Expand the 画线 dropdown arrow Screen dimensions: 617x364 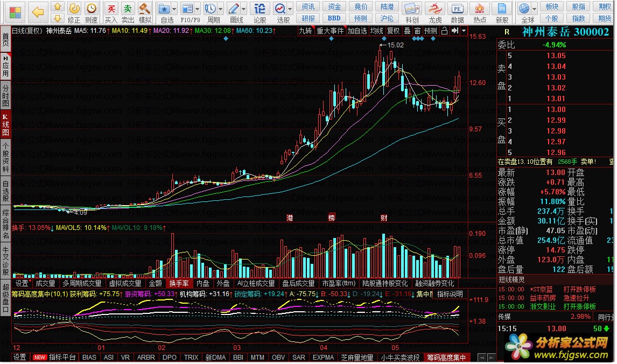[x=243, y=9]
